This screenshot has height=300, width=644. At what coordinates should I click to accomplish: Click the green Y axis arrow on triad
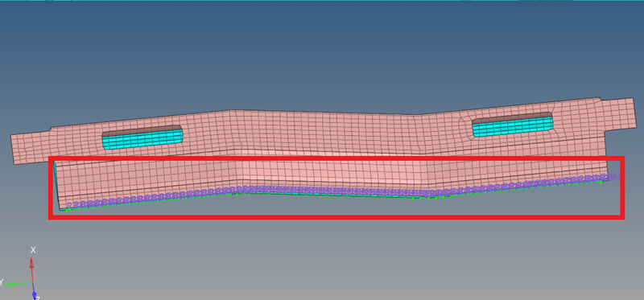pyautogui.click(x=17, y=284)
